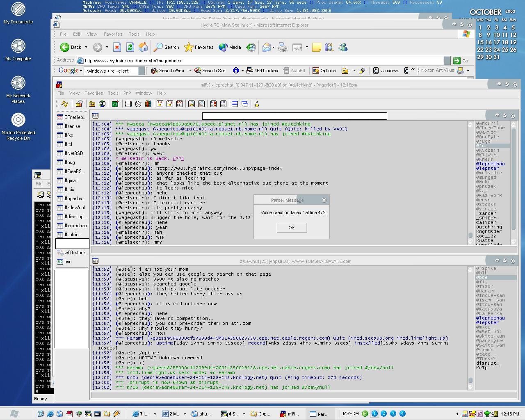Open Google toolbar page info icon
The image size is (525, 420).
tap(236, 71)
